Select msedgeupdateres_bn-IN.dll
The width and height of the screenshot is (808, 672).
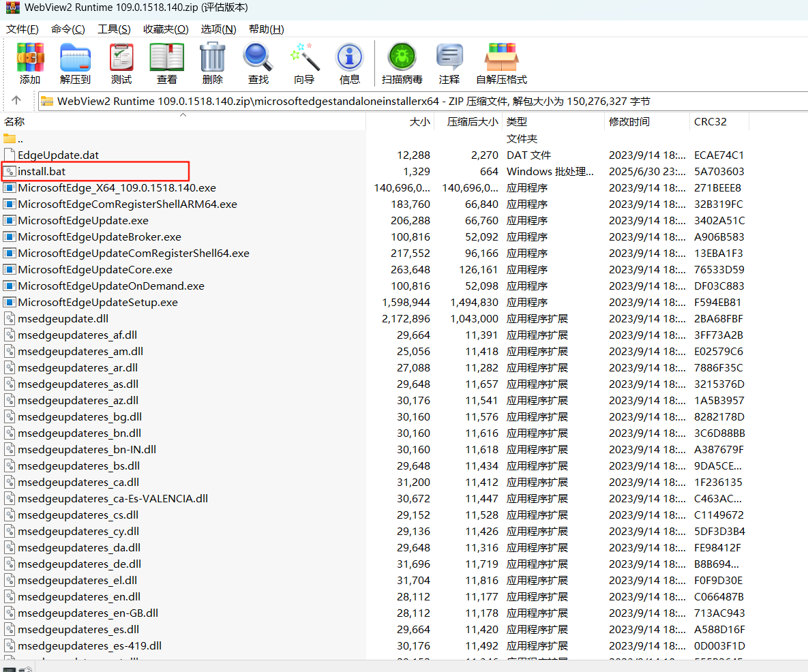[87, 450]
